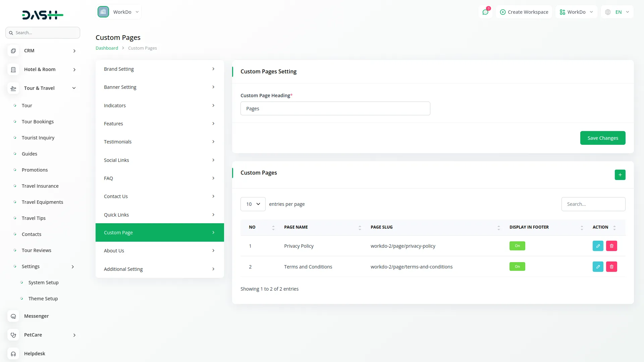644x362 pixels.
Task: Click the PetCare stethoscope icon
Action: (x=13, y=335)
